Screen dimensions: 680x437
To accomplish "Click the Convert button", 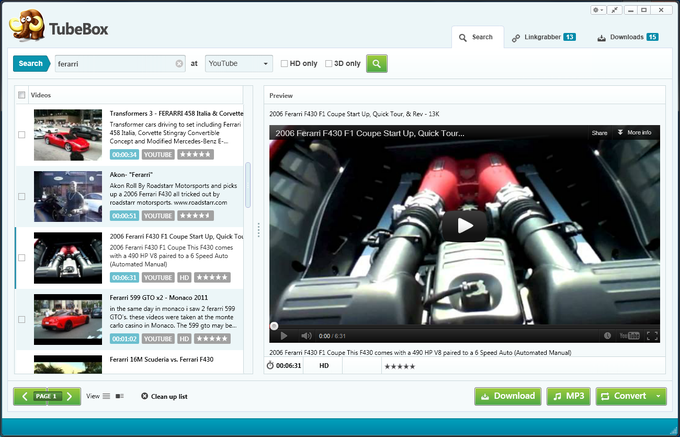I will (x=624, y=396).
